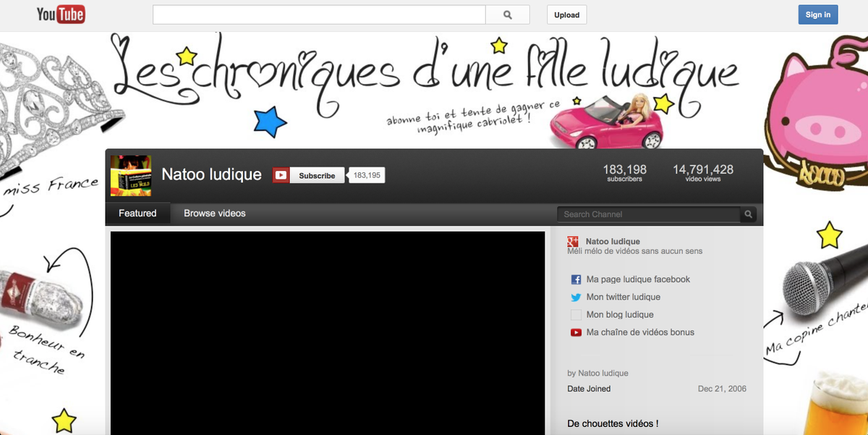
Task: Click the 183,198 subscribers statistic
Action: (x=625, y=172)
